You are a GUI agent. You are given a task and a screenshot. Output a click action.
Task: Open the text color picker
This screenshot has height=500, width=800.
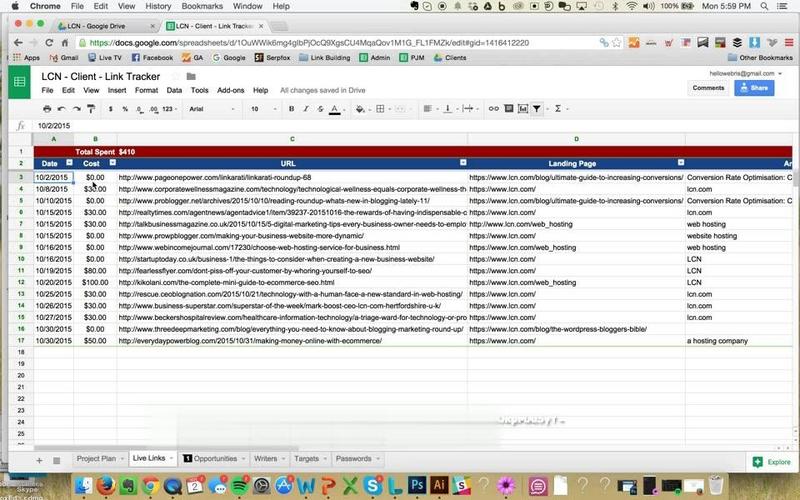(335, 109)
